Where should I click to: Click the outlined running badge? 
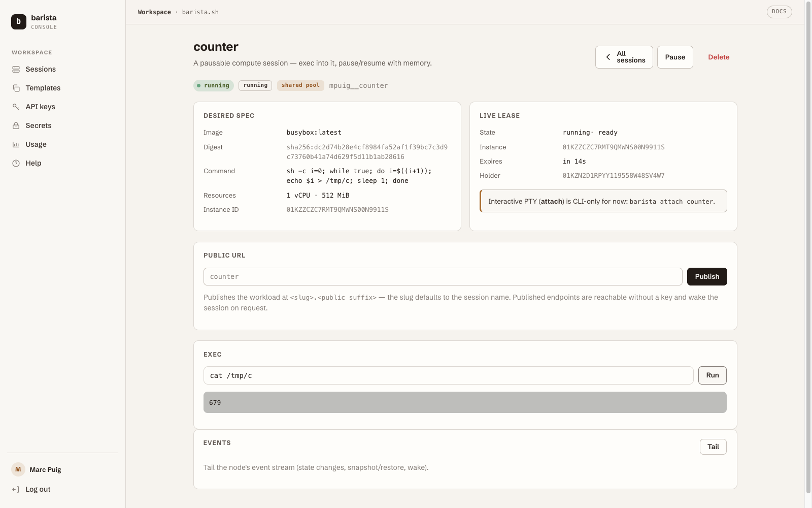(255, 85)
